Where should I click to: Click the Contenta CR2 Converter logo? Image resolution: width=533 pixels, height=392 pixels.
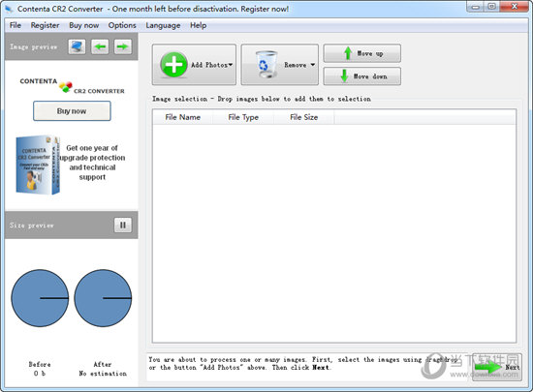pyautogui.click(x=72, y=86)
